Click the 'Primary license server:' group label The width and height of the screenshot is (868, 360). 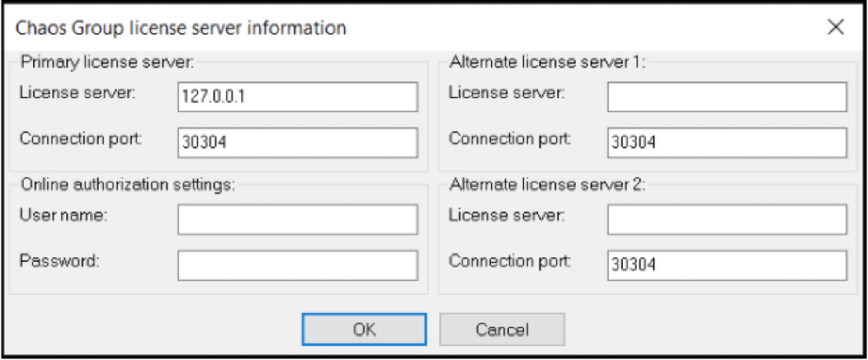point(107,62)
